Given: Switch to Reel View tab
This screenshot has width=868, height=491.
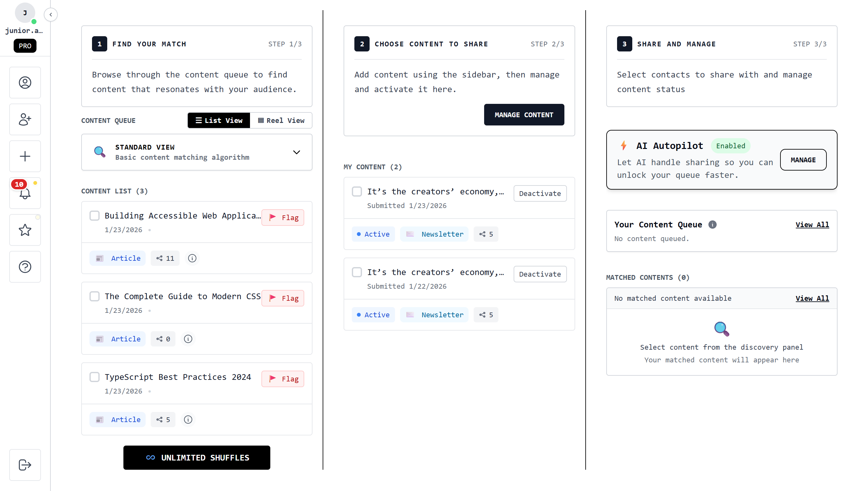Looking at the screenshot, I should coord(281,120).
